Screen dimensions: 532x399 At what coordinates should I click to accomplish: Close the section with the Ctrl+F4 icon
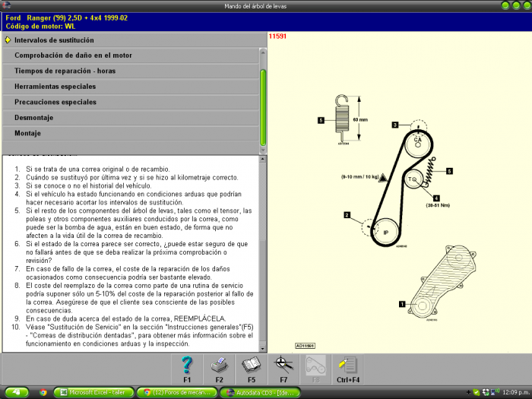point(348,369)
